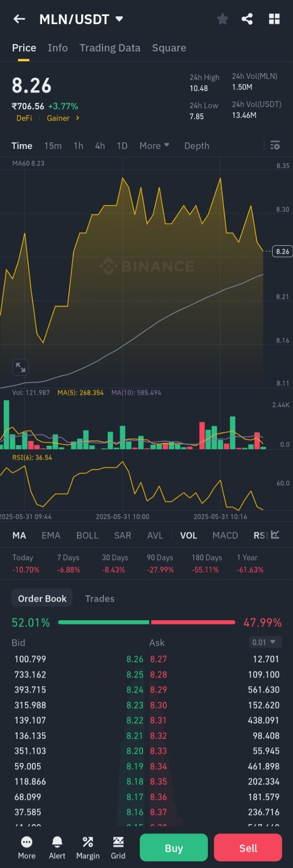Tap the 1 Year change -61.63%

(x=250, y=570)
